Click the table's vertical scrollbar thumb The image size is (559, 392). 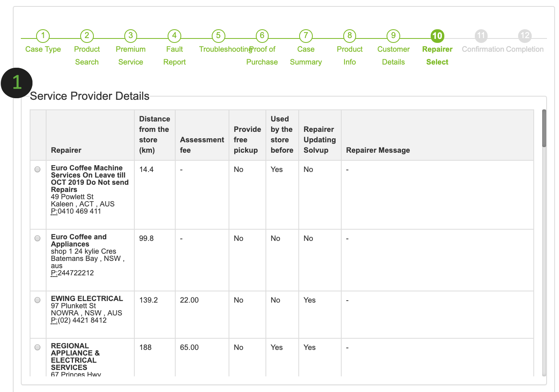pos(544,128)
